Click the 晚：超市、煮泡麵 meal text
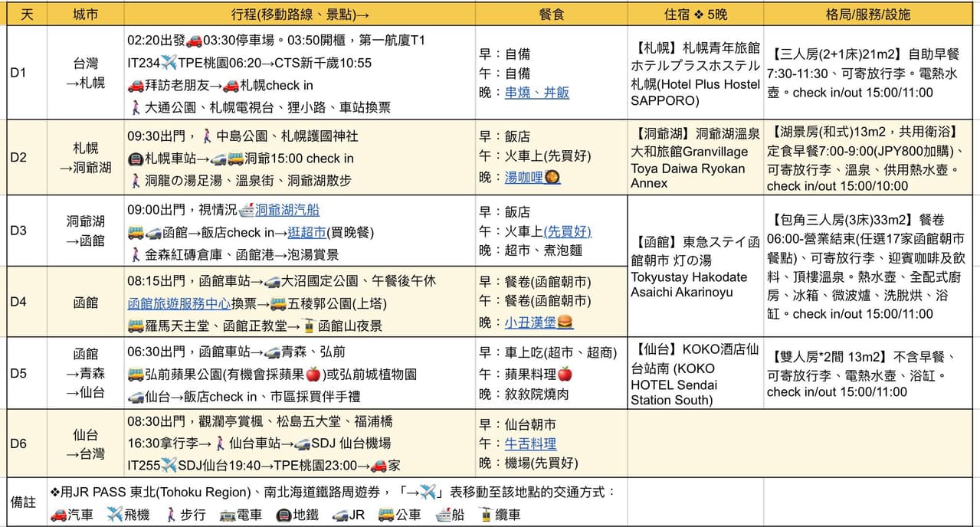The width and height of the screenshot is (980, 527). point(529,250)
